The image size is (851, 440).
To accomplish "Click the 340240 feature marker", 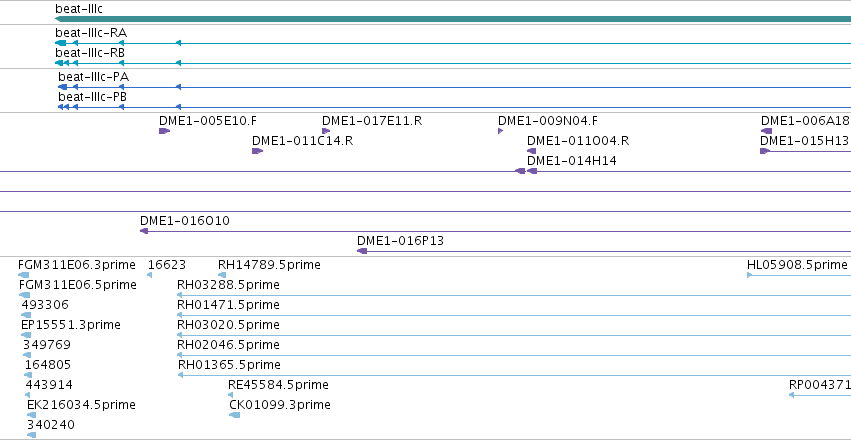I will (31, 436).
